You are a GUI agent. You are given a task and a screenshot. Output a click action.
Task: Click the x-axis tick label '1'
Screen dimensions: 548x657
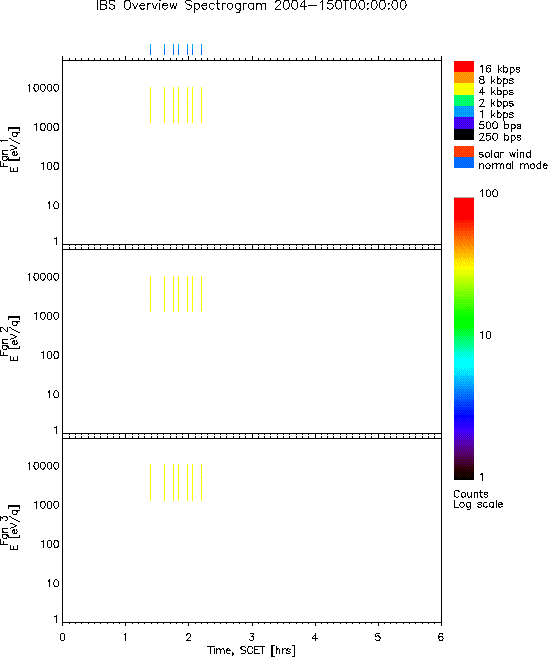[x=125, y=637]
